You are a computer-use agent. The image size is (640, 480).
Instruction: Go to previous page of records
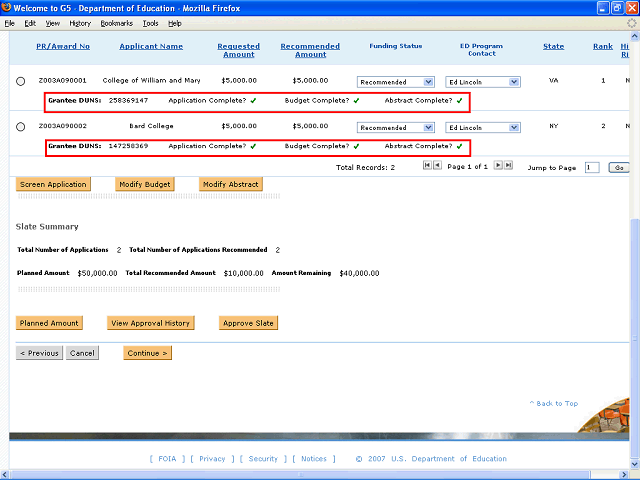438,166
